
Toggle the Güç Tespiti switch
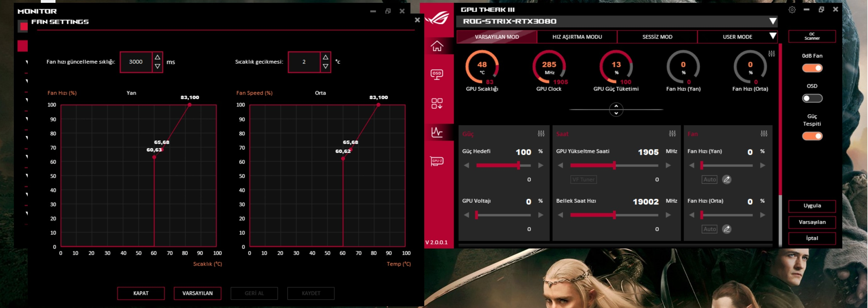tap(812, 136)
